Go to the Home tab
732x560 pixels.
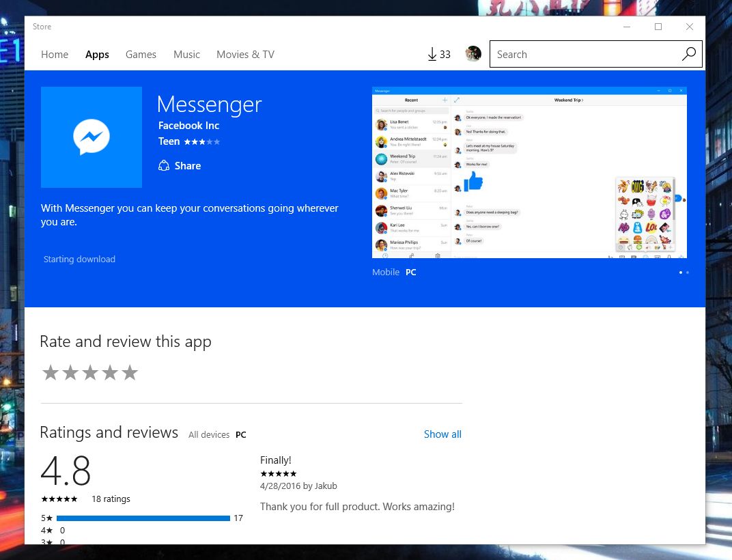tap(55, 55)
